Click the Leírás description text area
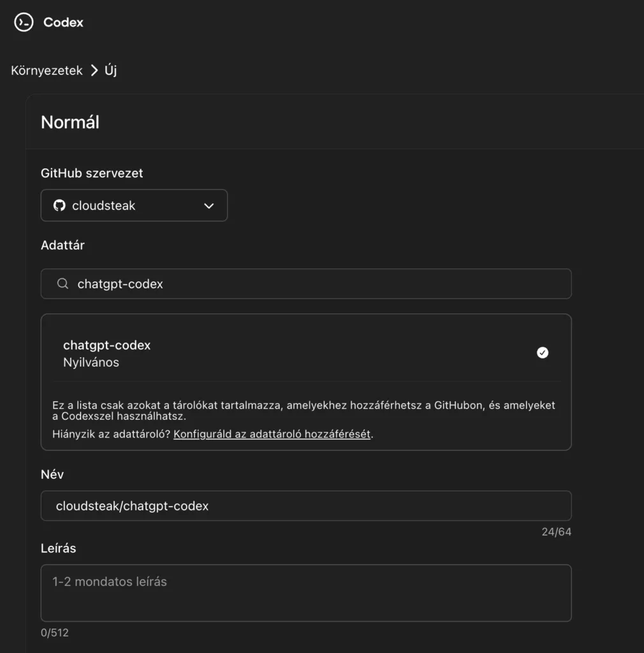The height and width of the screenshot is (653, 644). 306,593
